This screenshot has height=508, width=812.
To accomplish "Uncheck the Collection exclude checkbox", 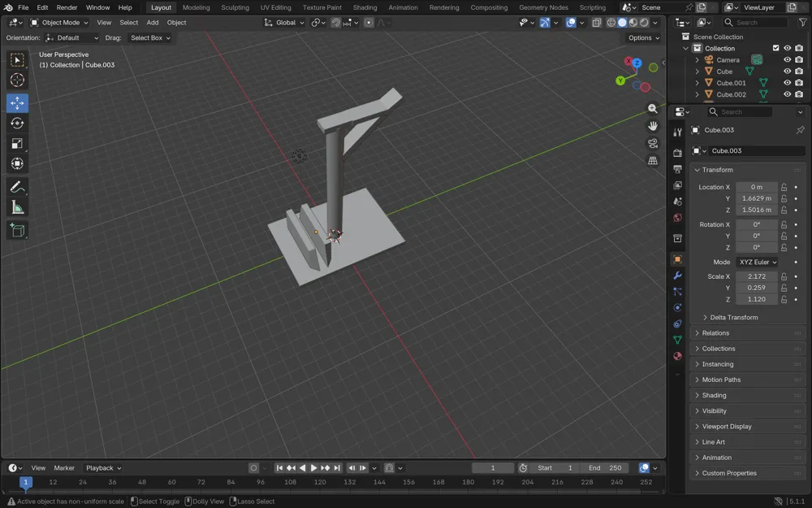I will coord(775,48).
